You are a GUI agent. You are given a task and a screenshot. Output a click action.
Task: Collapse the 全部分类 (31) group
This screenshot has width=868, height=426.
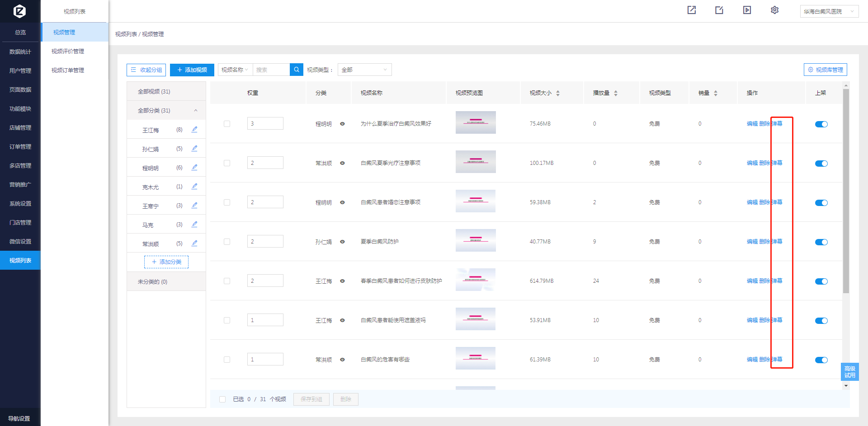tap(196, 111)
